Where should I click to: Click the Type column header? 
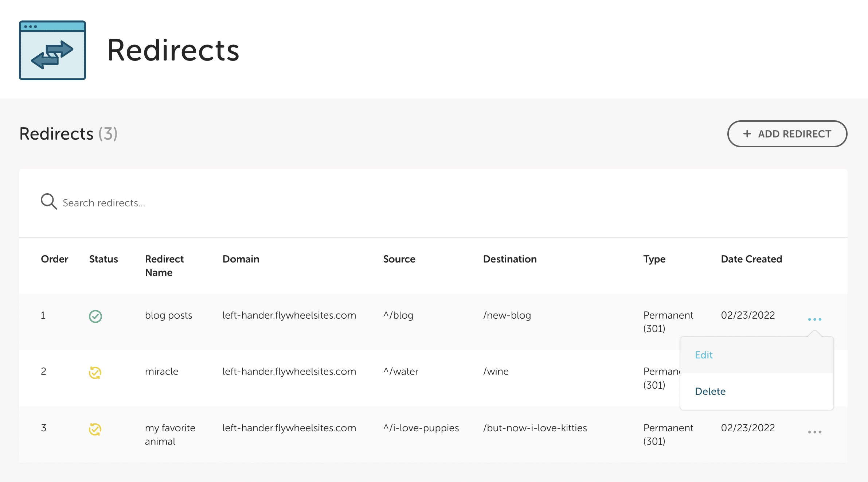click(x=654, y=259)
